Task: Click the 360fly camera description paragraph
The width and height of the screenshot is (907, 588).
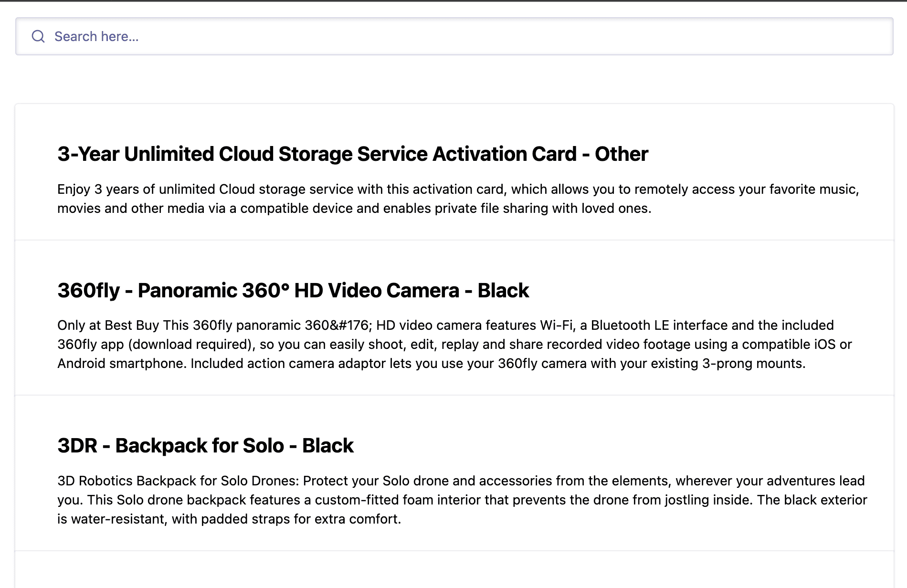Action: (453, 345)
